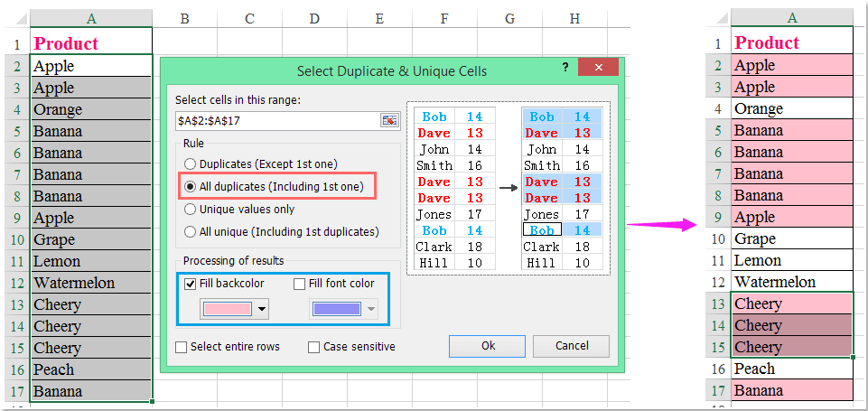This screenshot has height=411, width=868.
Task: Click the range selector icon beside $A$2:$A$17
Action: pos(389,120)
